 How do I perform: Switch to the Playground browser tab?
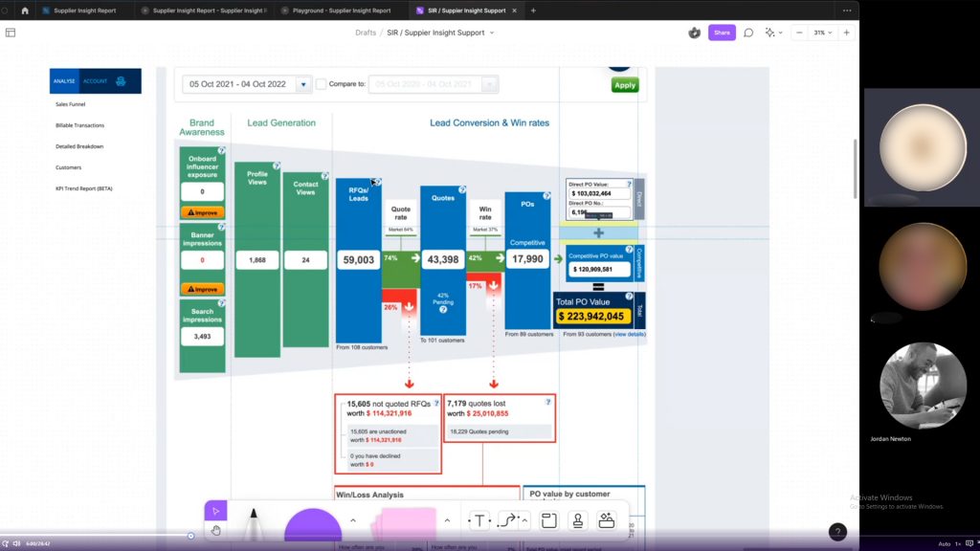click(335, 11)
